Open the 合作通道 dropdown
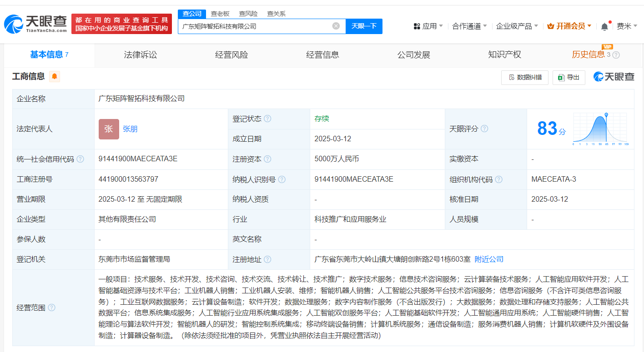Screen dimensions: 644x352 click(x=469, y=26)
